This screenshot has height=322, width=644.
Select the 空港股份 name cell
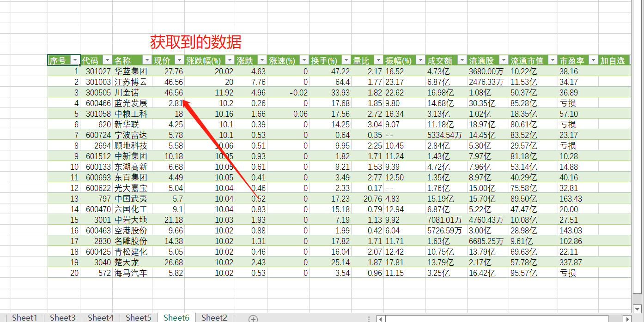(132, 230)
